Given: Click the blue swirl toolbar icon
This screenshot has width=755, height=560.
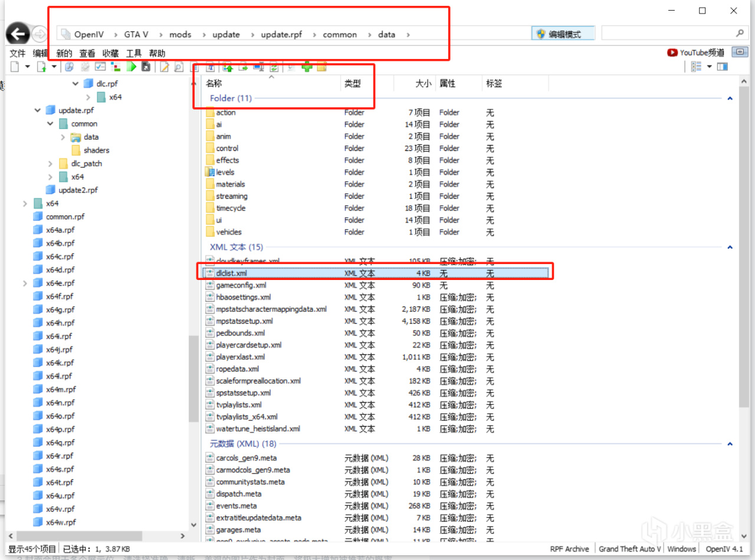Looking at the screenshot, I should [69, 67].
